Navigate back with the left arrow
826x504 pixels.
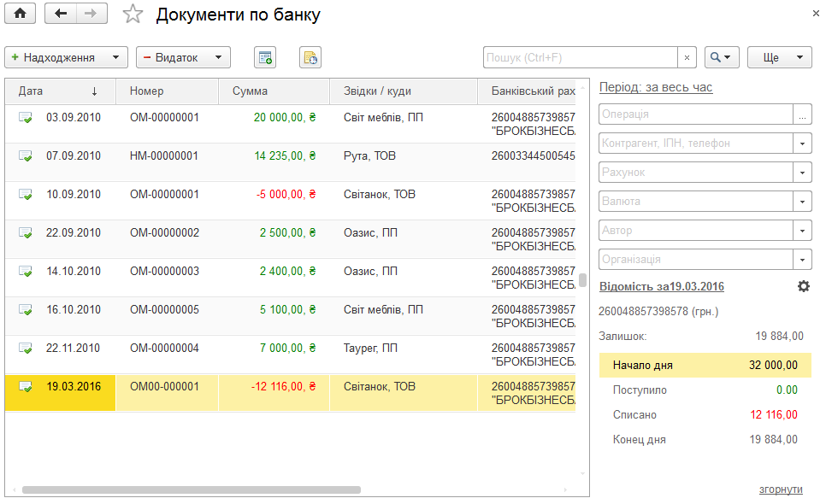61,14
